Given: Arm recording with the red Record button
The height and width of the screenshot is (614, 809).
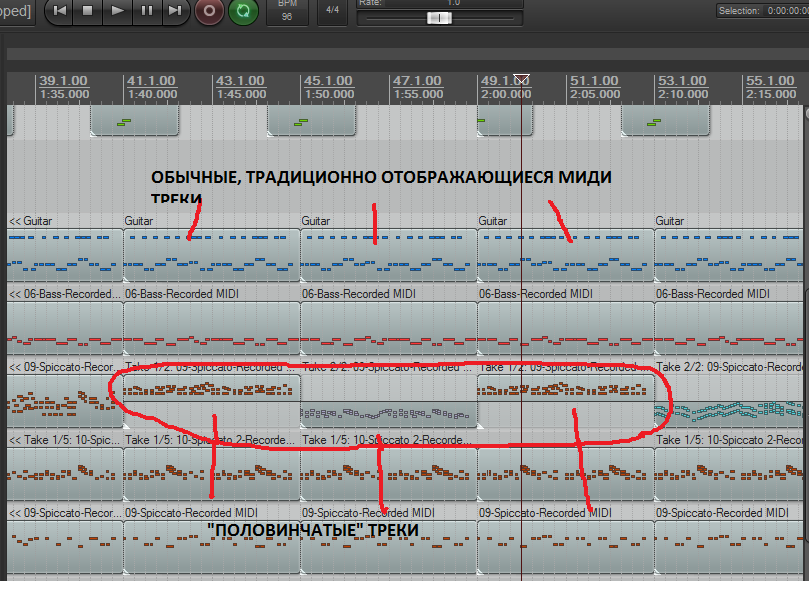Looking at the screenshot, I should [x=209, y=10].
